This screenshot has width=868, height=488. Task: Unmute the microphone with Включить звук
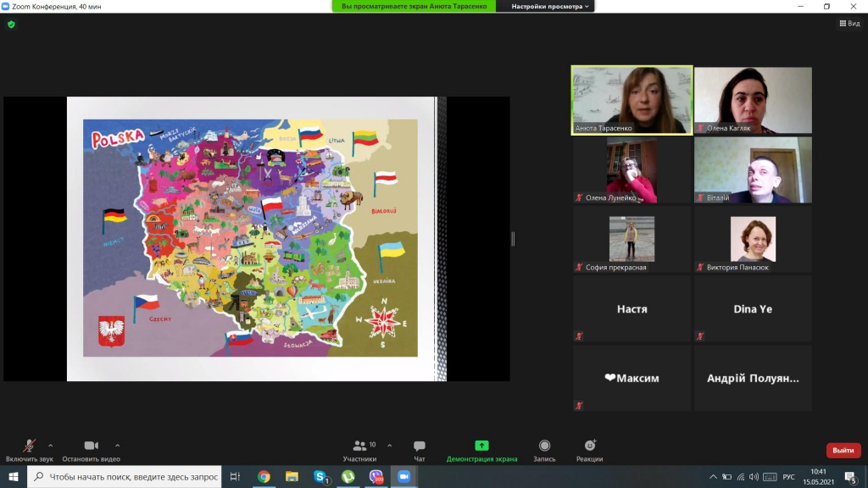[30, 451]
